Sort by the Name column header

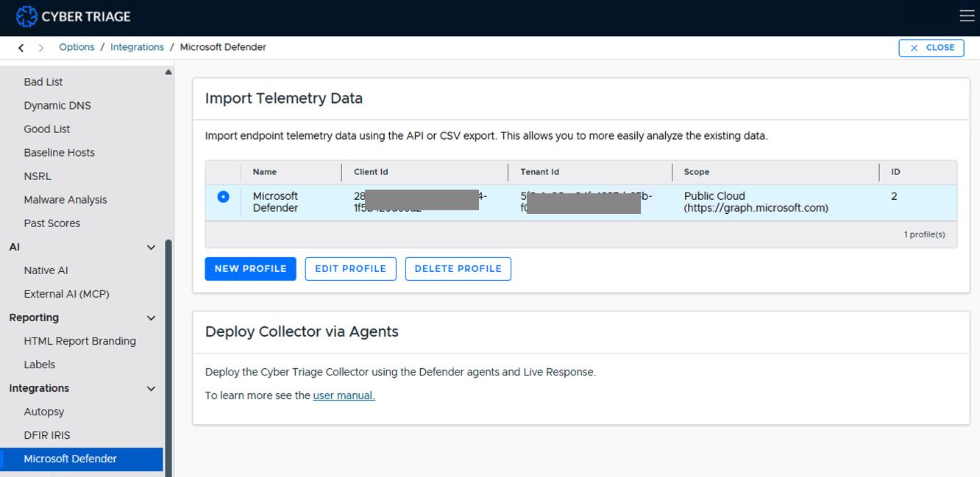click(x=265, y=172)
